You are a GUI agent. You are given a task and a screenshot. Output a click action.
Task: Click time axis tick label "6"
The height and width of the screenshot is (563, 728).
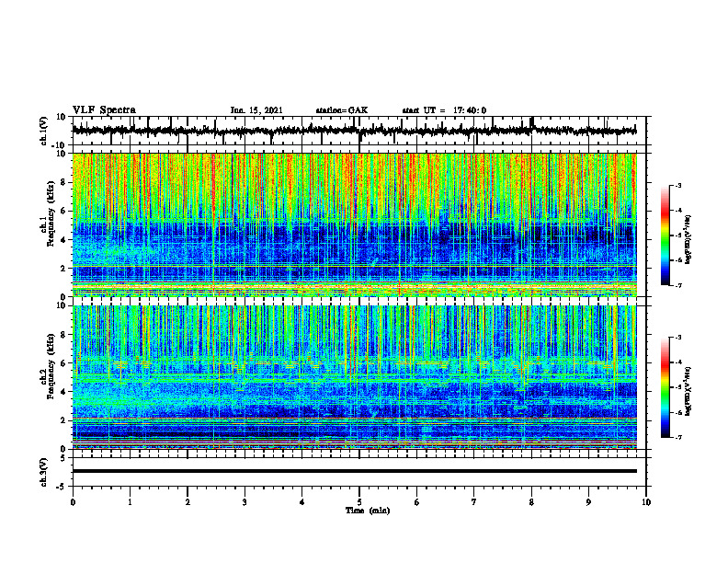tap(417, 502)
